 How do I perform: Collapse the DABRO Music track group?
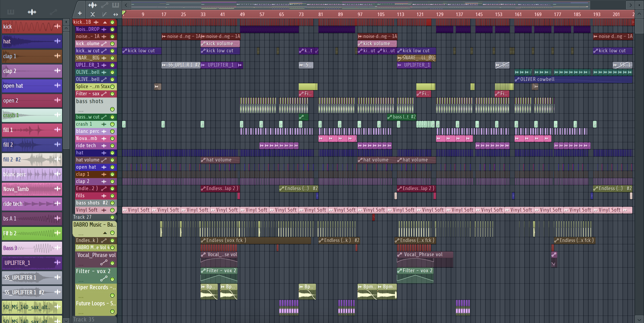click(x=105, y=233)
